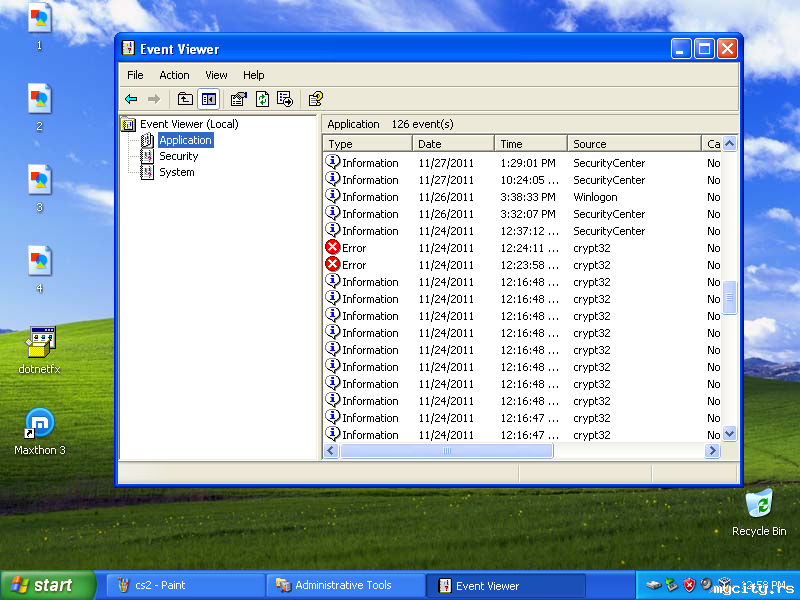Click the Refresh toolbar icon
800x600 pixels.
click(262, 99)
